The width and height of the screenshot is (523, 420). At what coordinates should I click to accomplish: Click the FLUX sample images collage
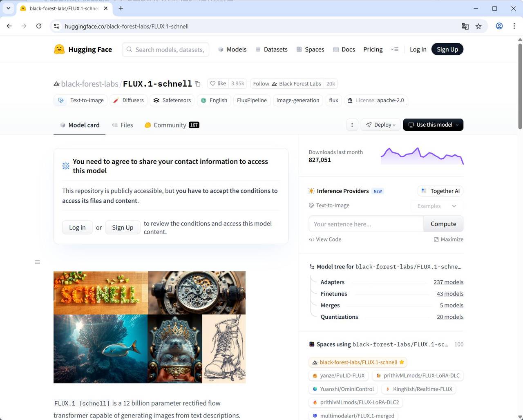point(150,327)
